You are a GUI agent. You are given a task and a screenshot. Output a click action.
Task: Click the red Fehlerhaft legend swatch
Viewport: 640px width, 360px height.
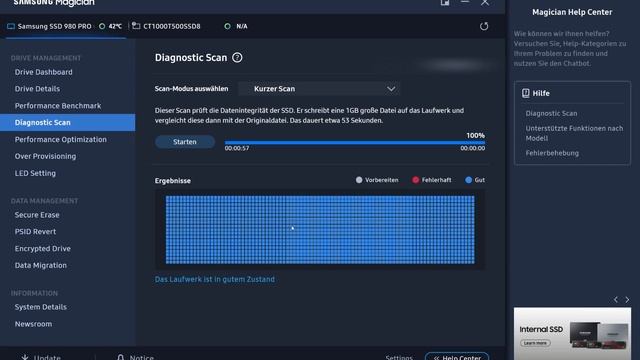[x=416, y=180]
